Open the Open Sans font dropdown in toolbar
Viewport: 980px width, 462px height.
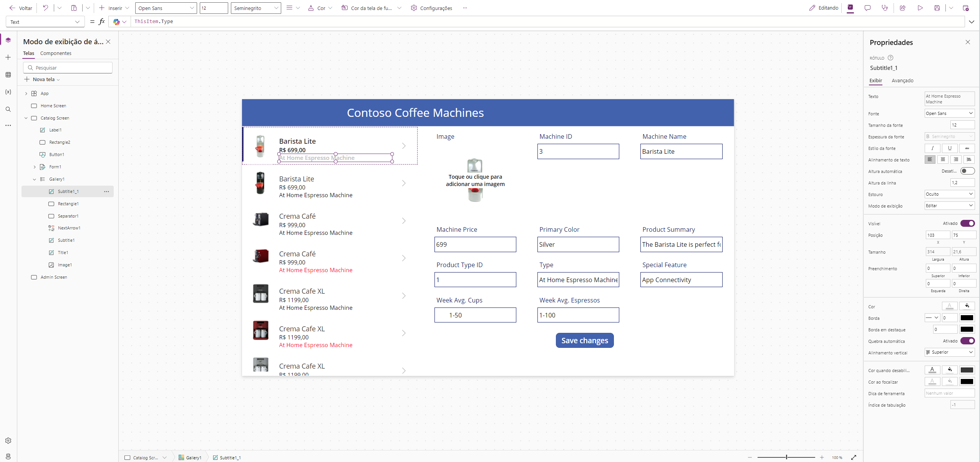(166, 8)
